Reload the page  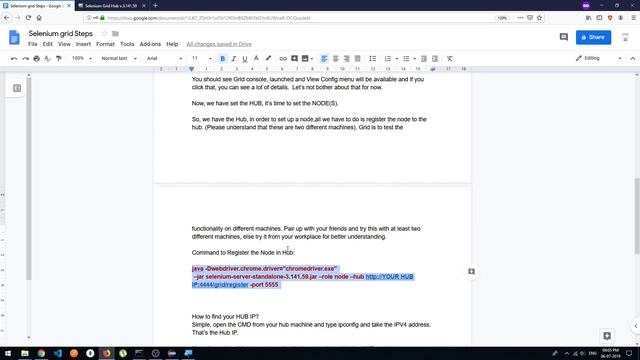(x=28, y=18)
